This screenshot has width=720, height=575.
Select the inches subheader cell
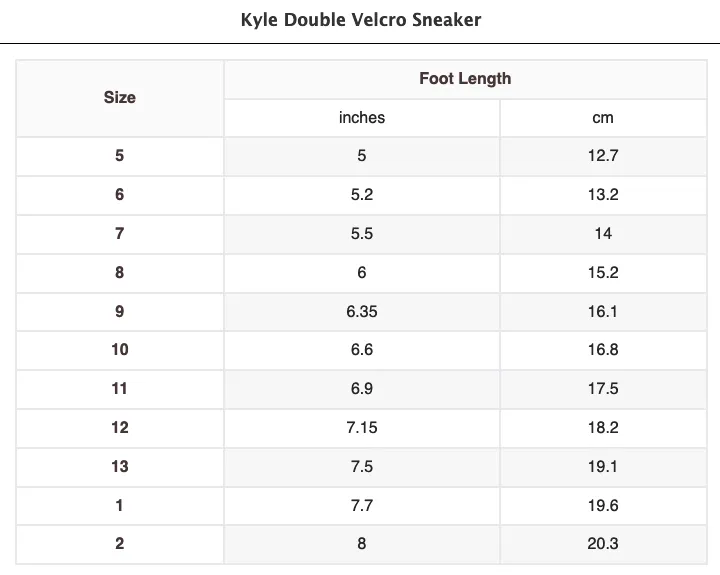[362, 118]
